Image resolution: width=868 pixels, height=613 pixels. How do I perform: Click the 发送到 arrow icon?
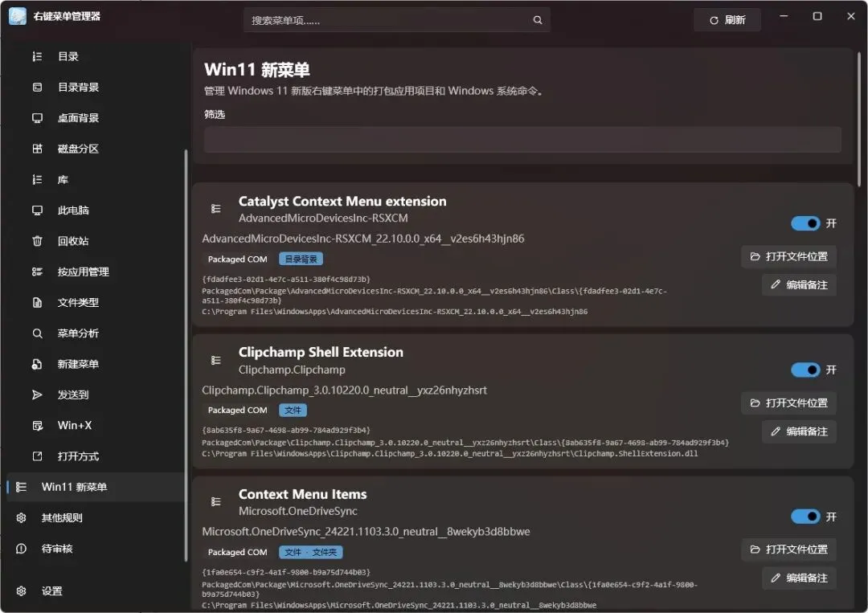point(37,394)
